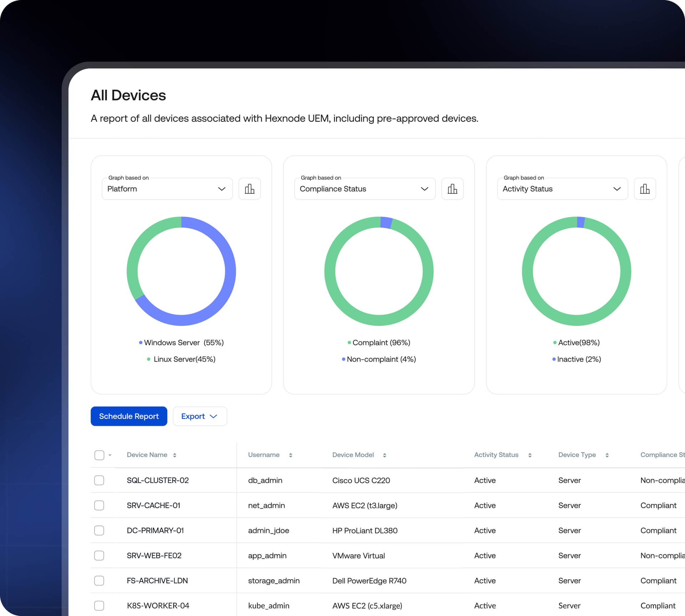Toggle Inactive (2%) legend item
685x616 pixels.
tap(577, 359)
